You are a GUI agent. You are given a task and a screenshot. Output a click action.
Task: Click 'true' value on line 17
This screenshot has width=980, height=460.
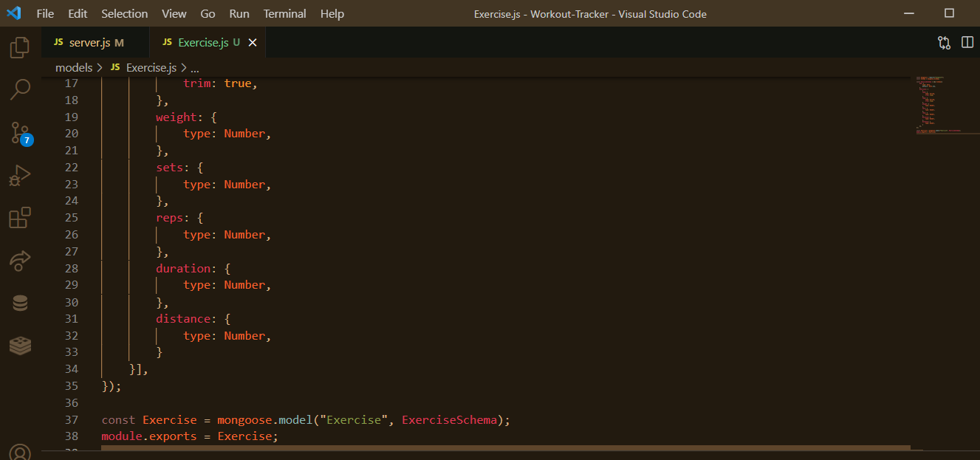tap(238, 83)
